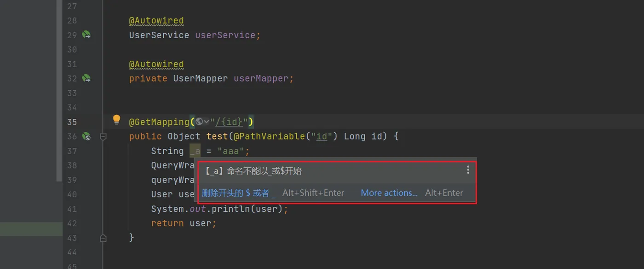Click the 'Alt+Enter' shortcut hint

pos(444,193)
